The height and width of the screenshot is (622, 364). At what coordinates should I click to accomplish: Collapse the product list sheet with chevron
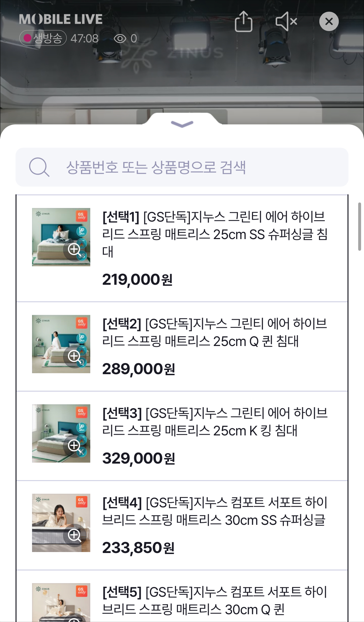182,124
